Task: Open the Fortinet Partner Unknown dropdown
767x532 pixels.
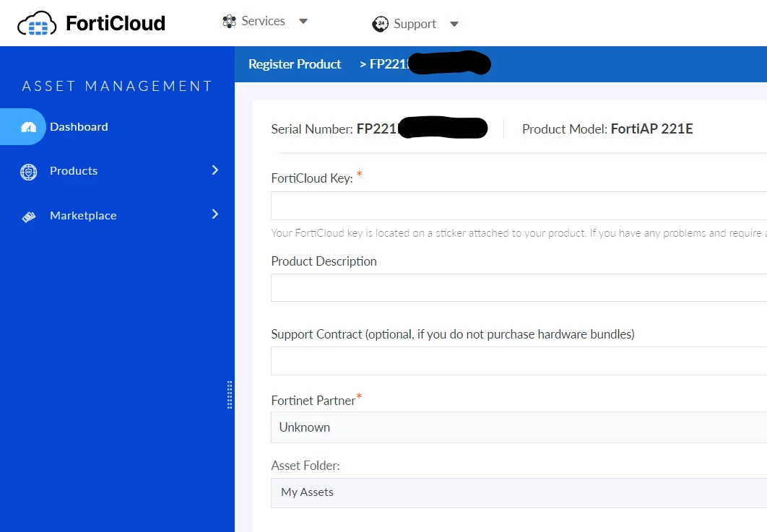Action: point(519,427)
